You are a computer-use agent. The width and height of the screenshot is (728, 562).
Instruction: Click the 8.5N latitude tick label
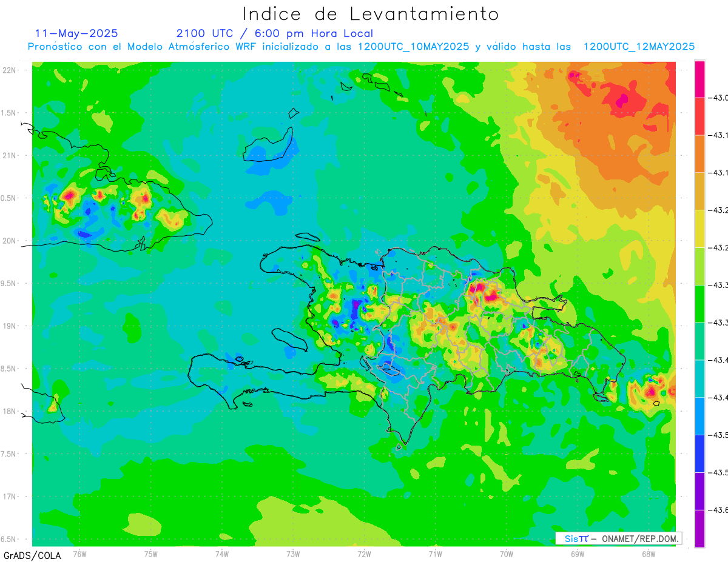(x=9, y=369)
